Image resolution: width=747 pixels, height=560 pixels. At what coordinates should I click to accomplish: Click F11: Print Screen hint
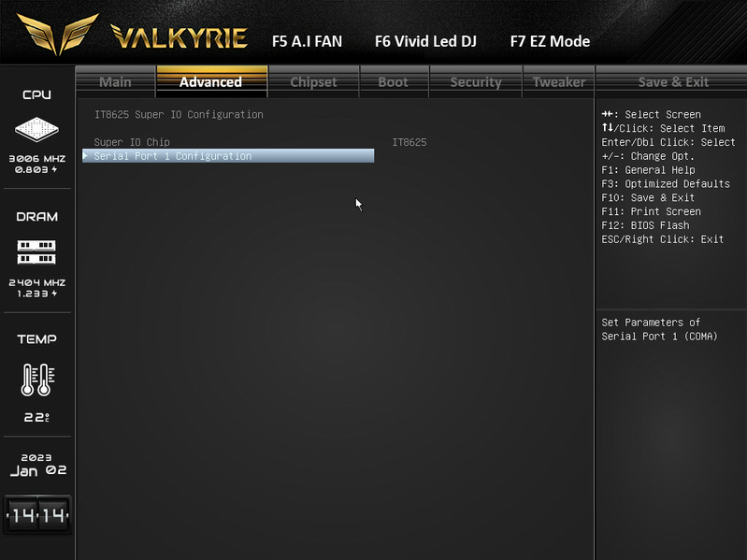click(x=651, y=211)
